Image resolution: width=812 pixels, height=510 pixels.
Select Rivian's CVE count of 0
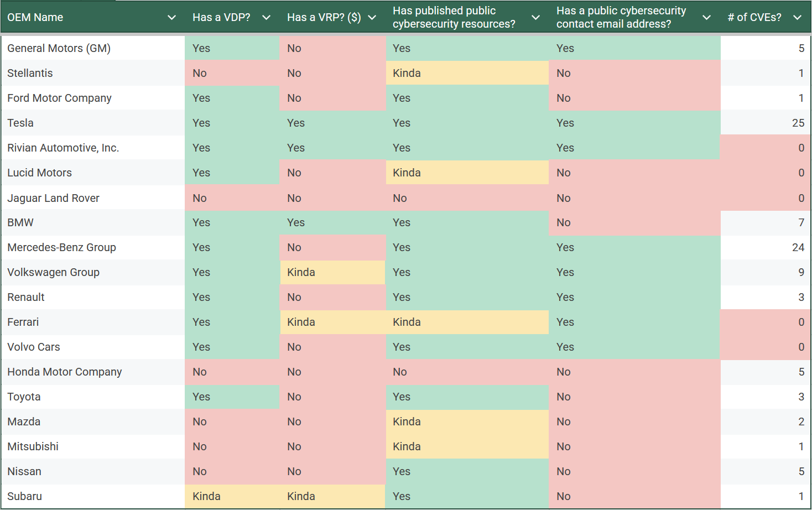766,148
